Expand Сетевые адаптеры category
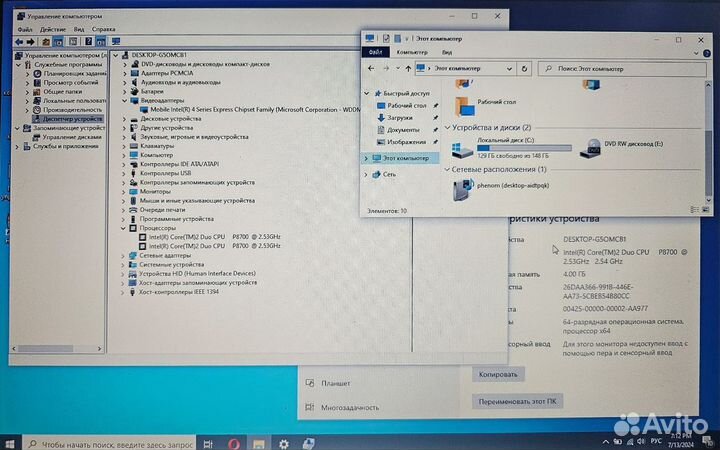The image size is (720, 450). pos(124,255)
